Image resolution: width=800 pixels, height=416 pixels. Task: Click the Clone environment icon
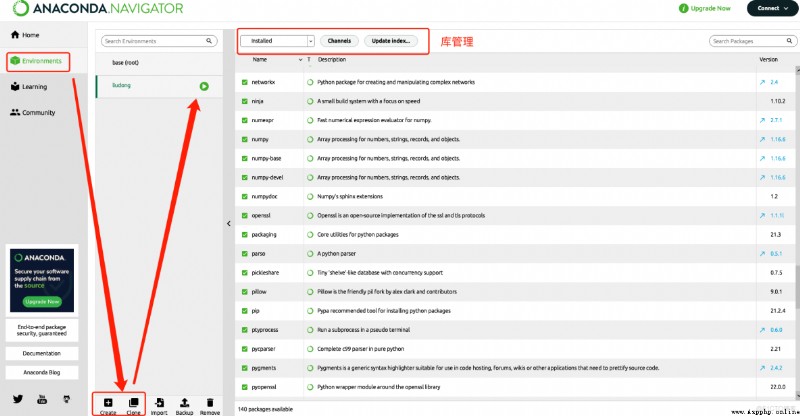coord(134,403)
